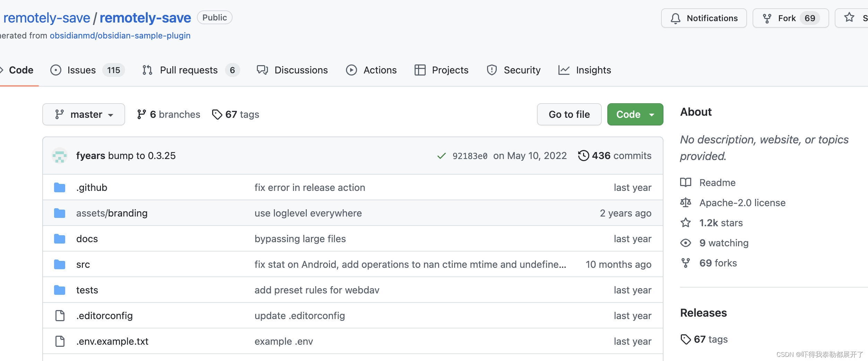
Task: Open the bump to 0.3.25 commit message
Action: click(x=142, y=156)
